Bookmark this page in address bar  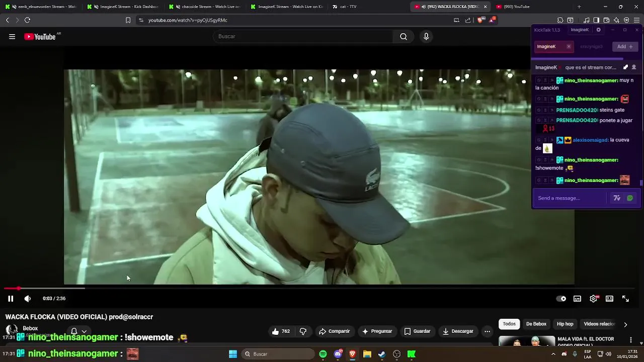[x=128, y=20]
